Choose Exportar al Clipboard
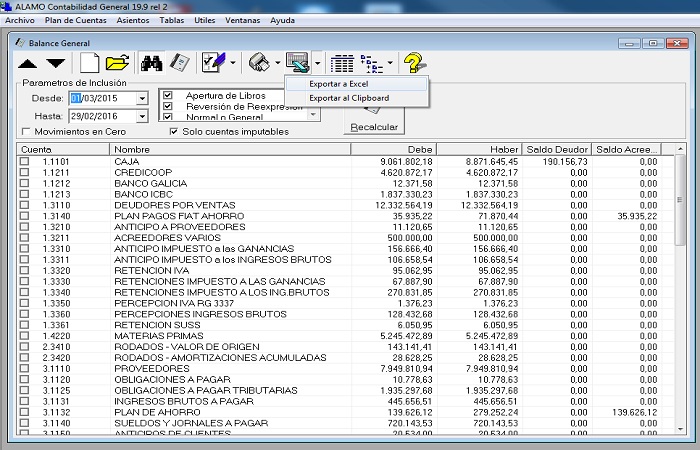 [x=356, y=98]
